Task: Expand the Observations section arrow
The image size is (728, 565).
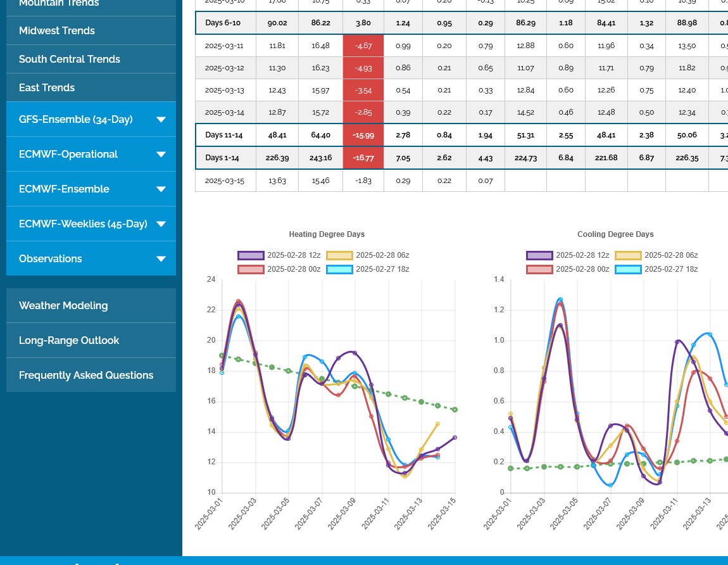Action: click(x=161, y=259)
